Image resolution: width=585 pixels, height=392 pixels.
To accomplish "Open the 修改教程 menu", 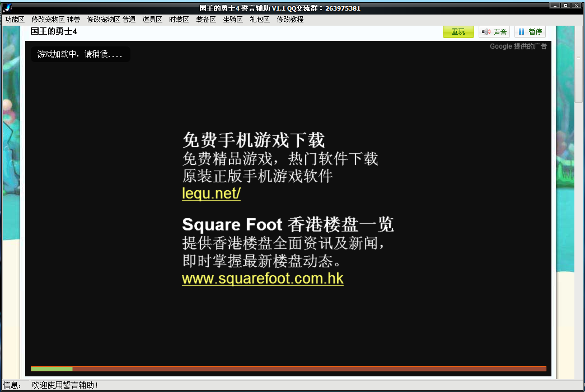I will click(x=291, y=20).
